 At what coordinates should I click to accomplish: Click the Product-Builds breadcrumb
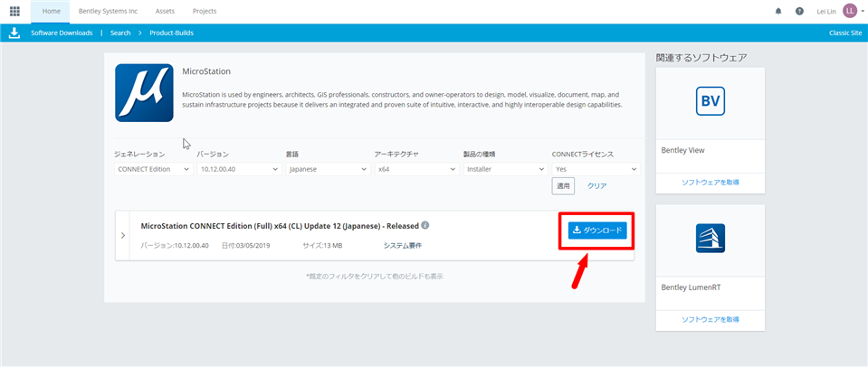pyautogui.click(x=172, y=33)
